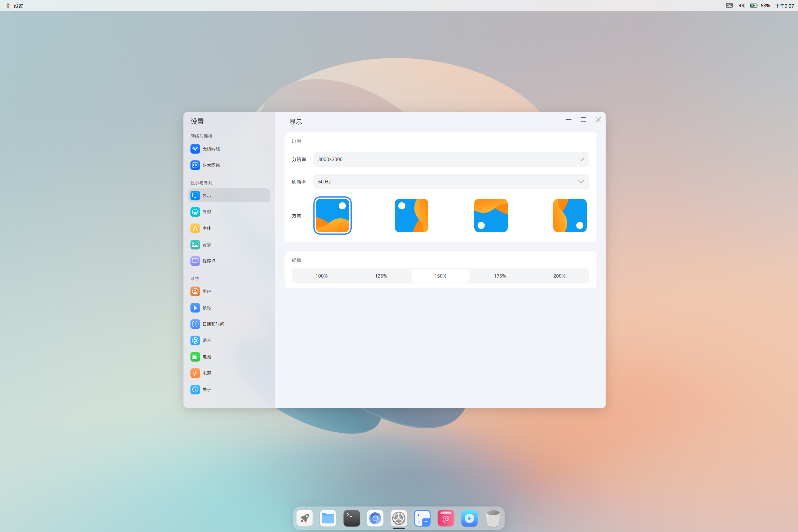Open the 日期和时间 sidebar item
Viewport: 798px width, 532px height.
pos(213,324)
